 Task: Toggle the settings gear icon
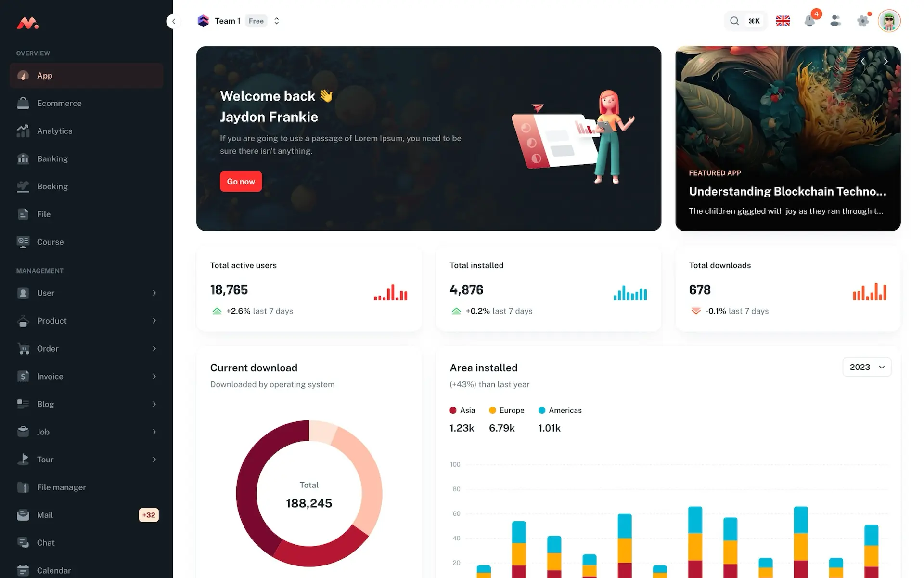863,21
